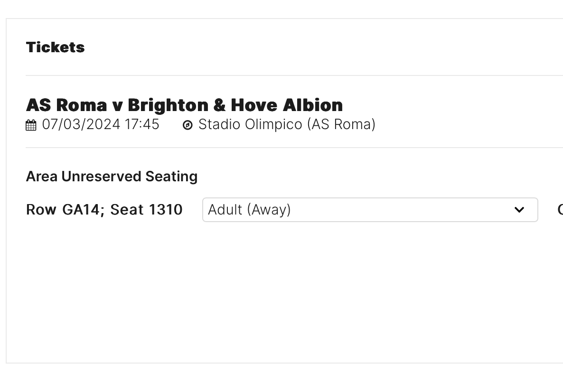Viewport: 563px width, 392px height.
Task: Click the Seat 1310 text
Action: (x=146, y=210)
